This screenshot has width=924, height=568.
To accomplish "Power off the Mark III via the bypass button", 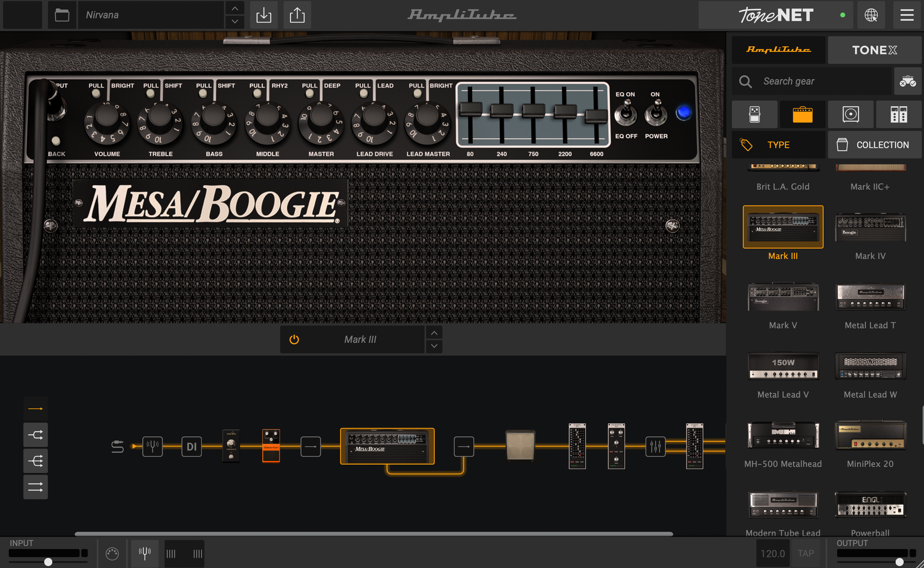I will click(x=294, y=339).
